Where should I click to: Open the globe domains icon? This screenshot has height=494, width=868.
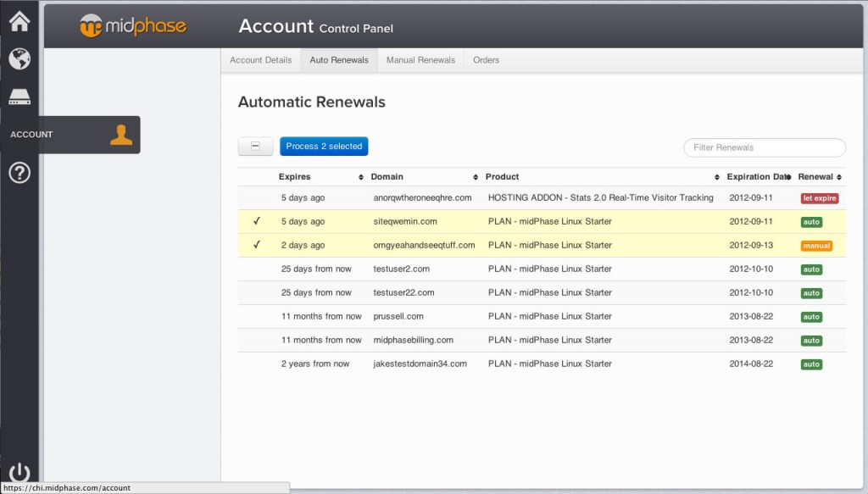pyautogui.click(x=19, y=58)
